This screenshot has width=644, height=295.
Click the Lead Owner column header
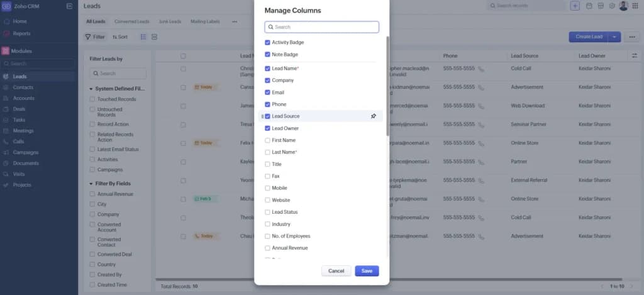[x=592, y=56]
